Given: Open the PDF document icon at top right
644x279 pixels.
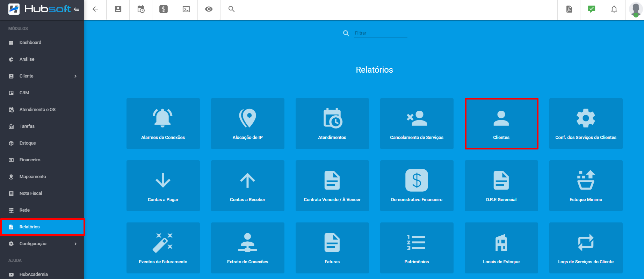Looking at the screenshot, I should [569, 9].
